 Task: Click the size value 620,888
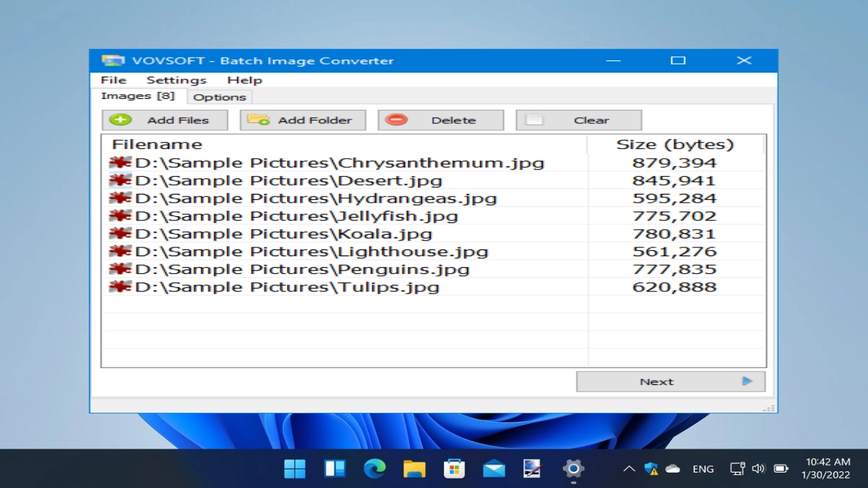674,287
